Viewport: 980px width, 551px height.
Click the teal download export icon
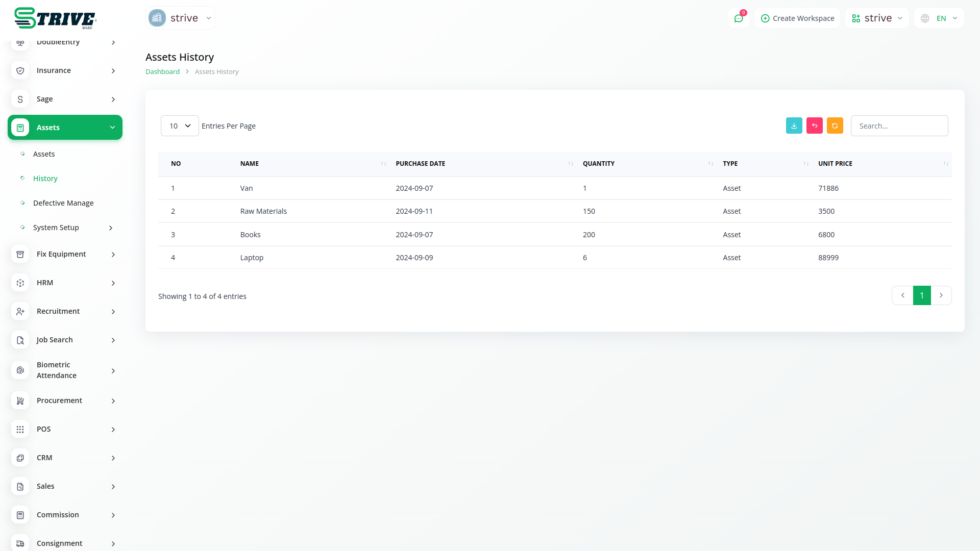pos(794,126)
